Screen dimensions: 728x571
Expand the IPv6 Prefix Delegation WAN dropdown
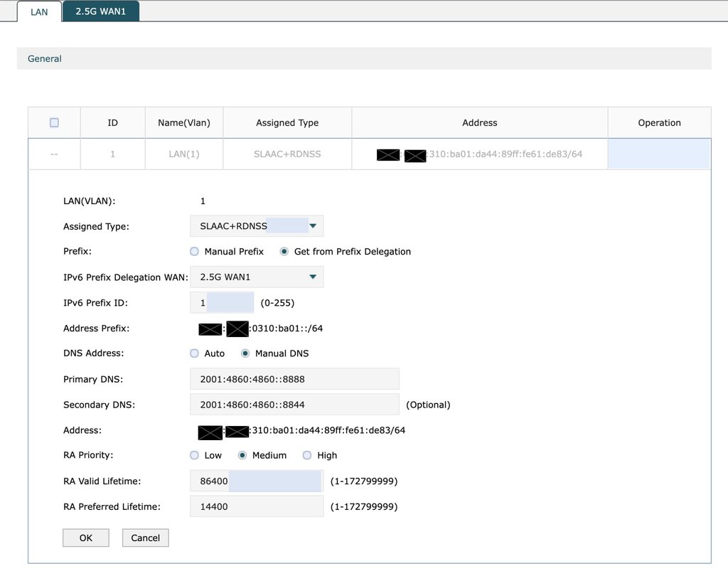tap(313, 277)
